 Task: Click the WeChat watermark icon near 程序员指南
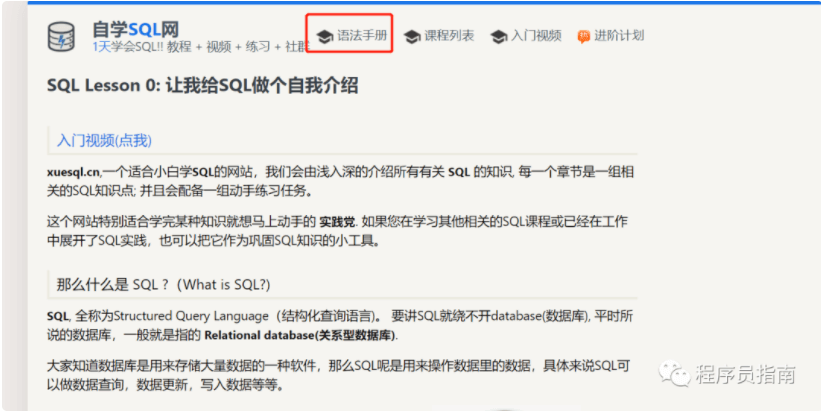(x=679, y=374)
